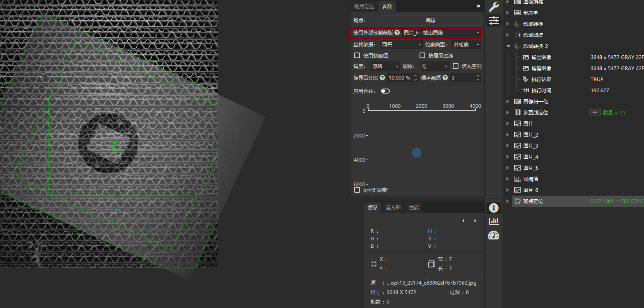Switch to the 直方图 tab
Image resolution: width=644 pixels, height=308 pixels.
point(393,208)
